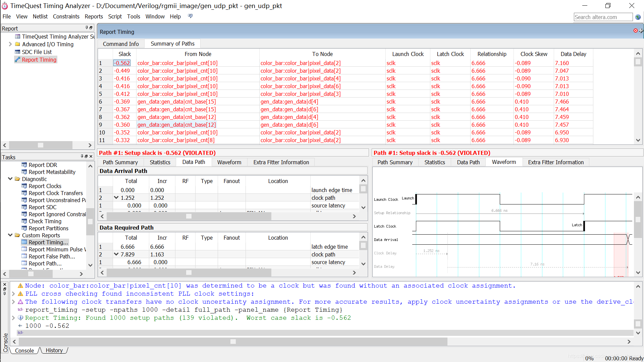This screenshot has height=362, width=644.
Task: Expand the Report Timing info message
Action: coord(13,318)
